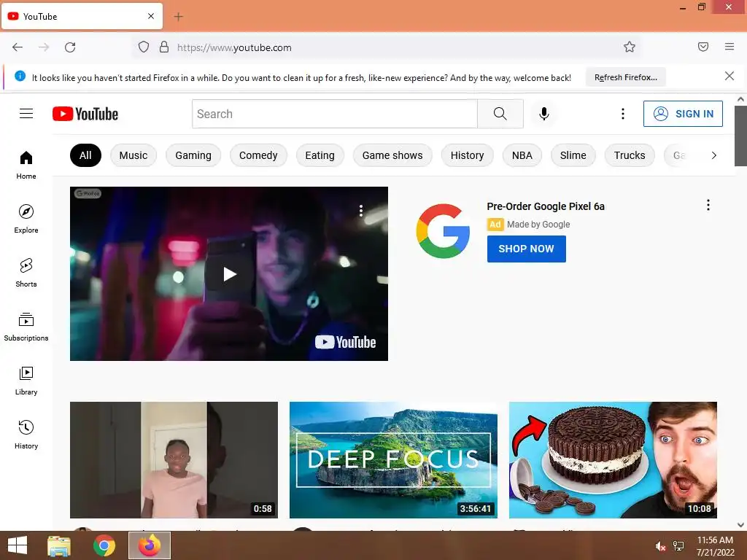
Task: Save page to Pocket
Action: pos(703,47)
